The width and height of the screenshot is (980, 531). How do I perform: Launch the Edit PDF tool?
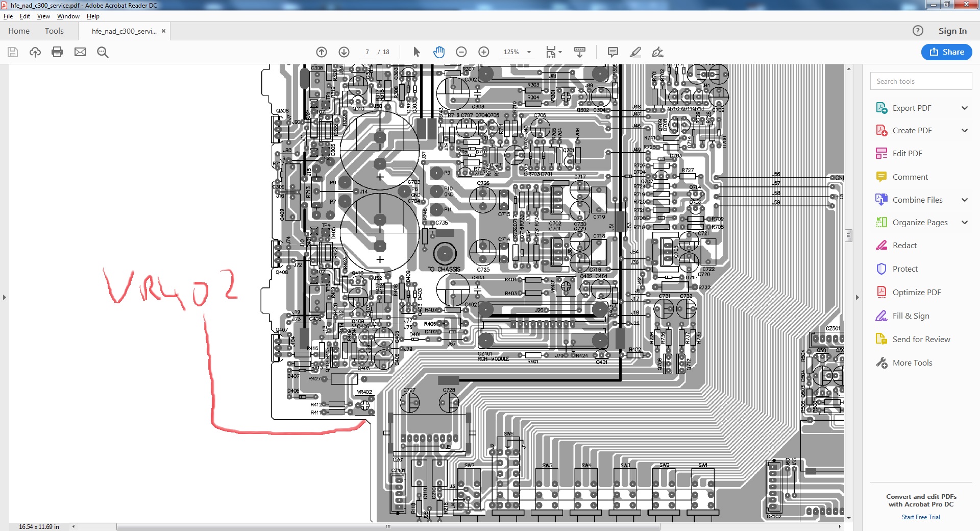[x=907, y=154]
